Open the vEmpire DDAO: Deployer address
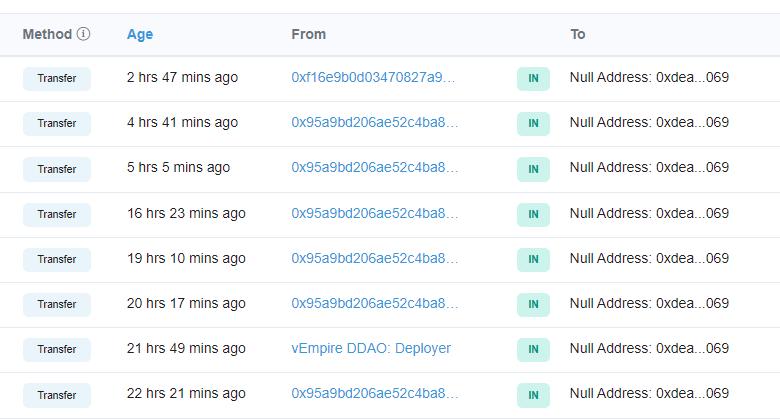Screen dimensions: 780x420 tap(371, 348)
